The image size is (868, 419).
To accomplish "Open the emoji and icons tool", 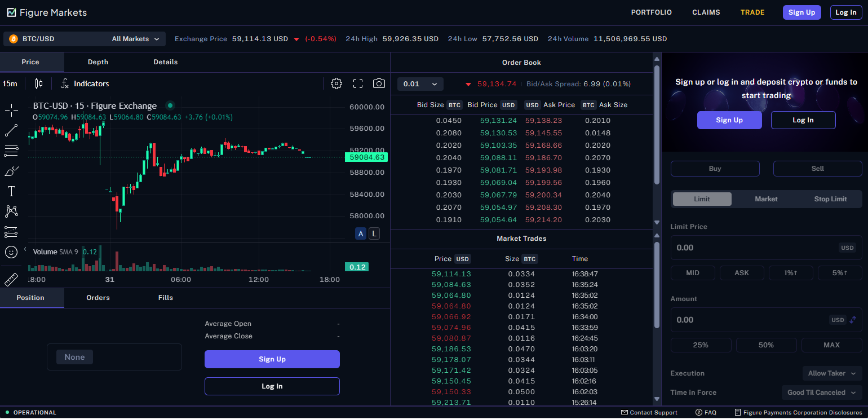I will click(x=11, y=252).
